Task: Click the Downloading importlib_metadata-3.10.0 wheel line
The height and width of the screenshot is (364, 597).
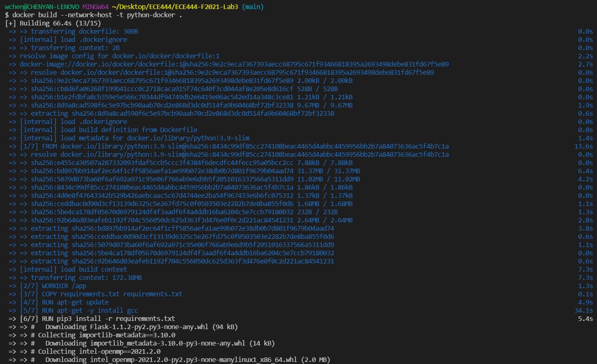Action: coord(141,343)
